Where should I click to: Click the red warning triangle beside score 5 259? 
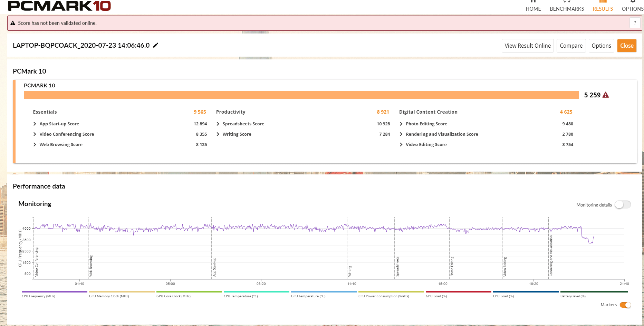[606, 95]
